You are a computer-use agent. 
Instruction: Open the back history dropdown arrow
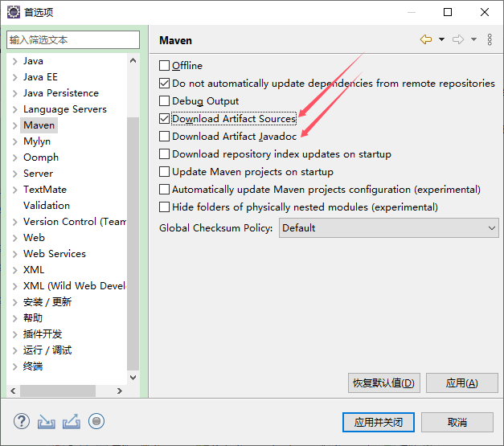click(x=441, y=39)
